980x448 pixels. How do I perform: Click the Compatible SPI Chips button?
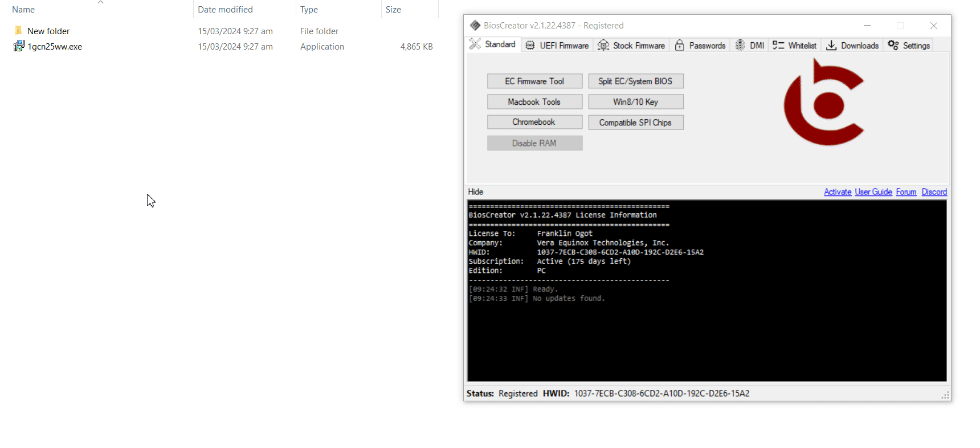(x=636, y=122)
